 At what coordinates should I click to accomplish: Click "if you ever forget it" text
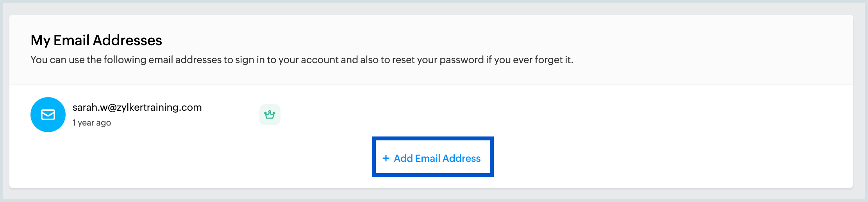[x=529, y=60]
